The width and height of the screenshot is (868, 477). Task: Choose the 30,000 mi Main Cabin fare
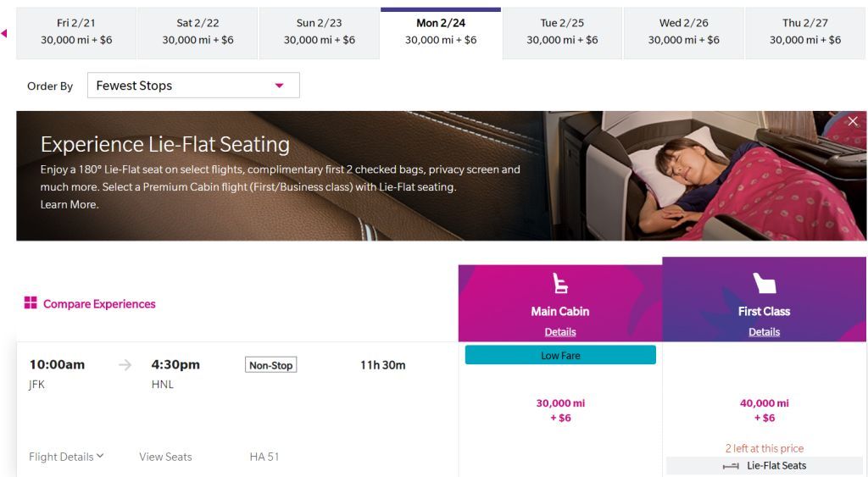coord(560,410)
